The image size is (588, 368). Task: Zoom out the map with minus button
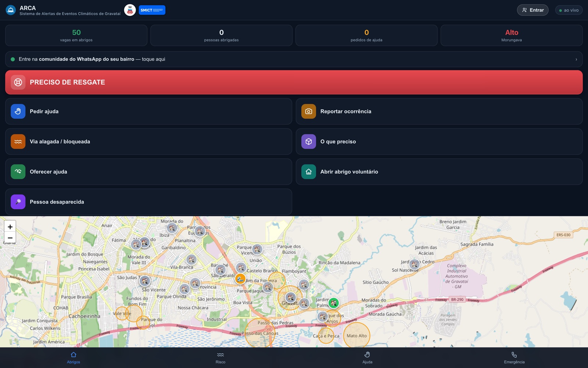(x=10, y=238)
